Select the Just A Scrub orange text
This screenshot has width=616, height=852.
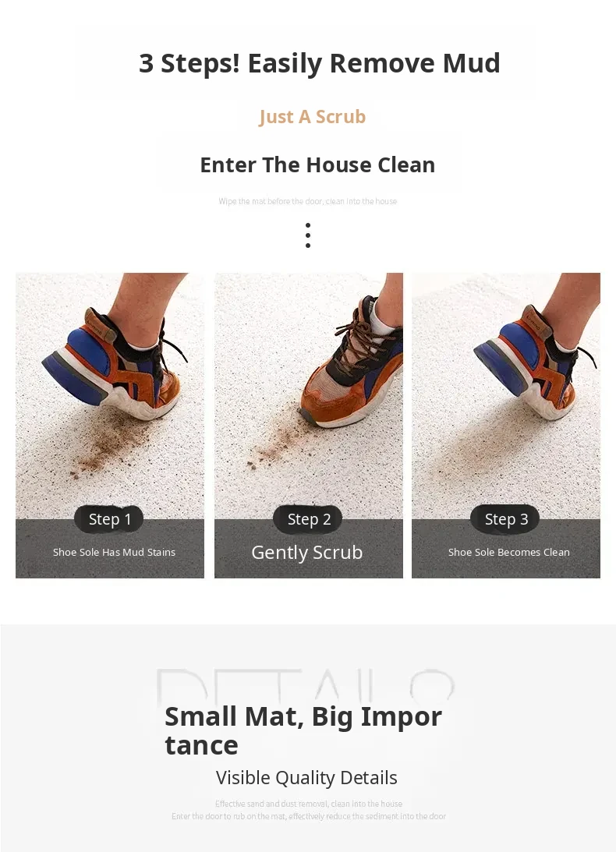tap(312, 117)
